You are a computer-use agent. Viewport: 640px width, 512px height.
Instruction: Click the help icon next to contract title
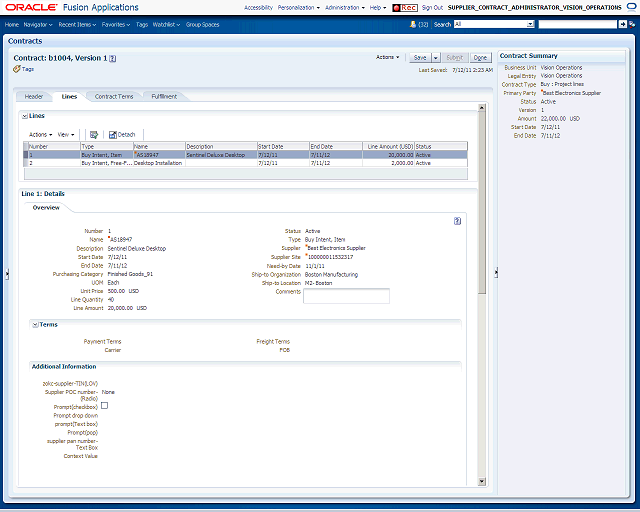[x=113, y=59]
